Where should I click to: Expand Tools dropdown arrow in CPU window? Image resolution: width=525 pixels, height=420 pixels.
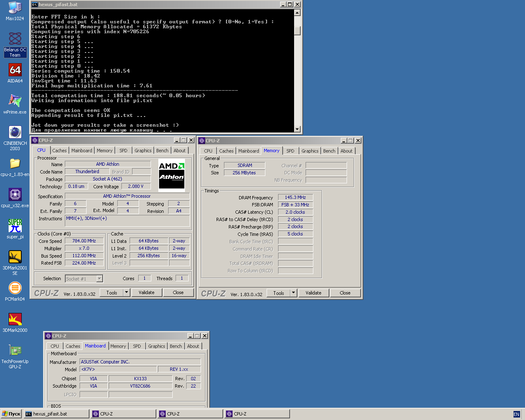(127, 293)
